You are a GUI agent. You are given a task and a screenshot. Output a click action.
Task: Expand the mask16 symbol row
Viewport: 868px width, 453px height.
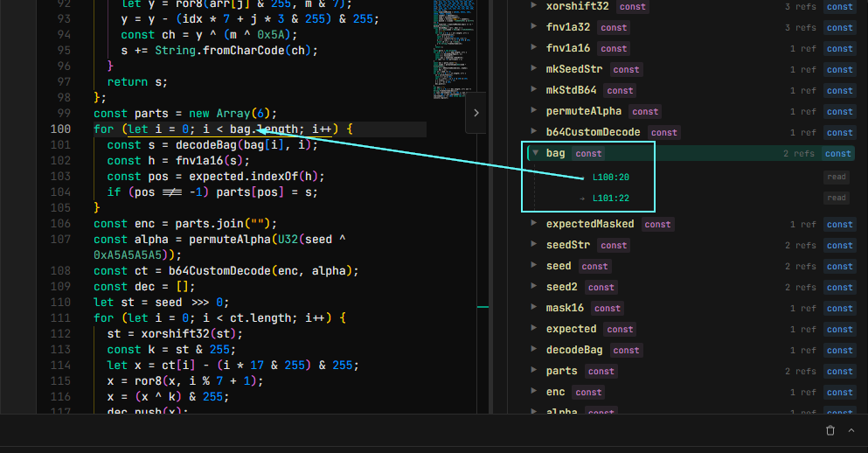533,307
